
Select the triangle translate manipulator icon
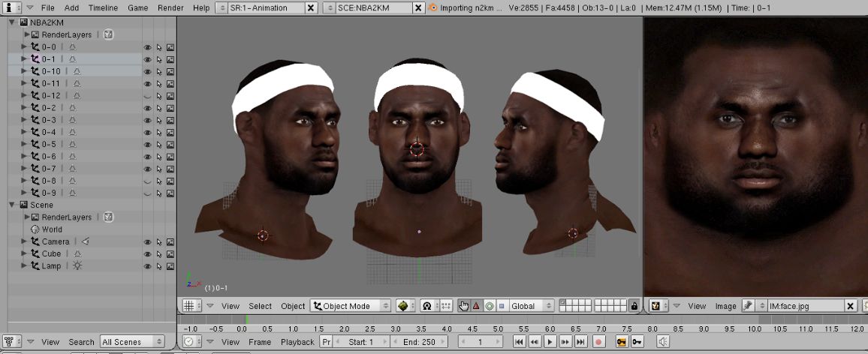tap(476, 306)
